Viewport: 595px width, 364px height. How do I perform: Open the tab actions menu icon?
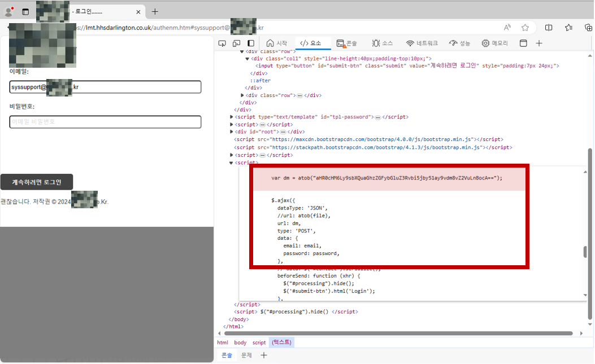pos(25,12)
